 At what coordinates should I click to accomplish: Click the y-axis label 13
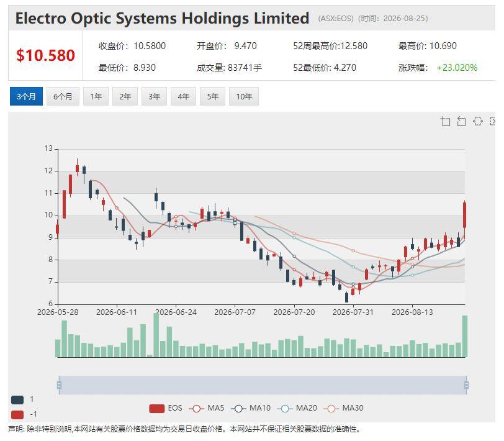[x=48, y=148]
